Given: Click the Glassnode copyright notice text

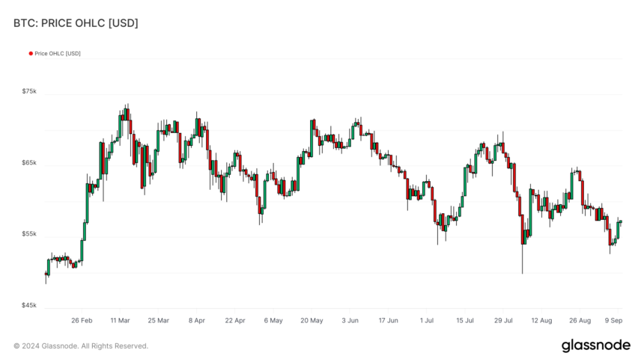Looking at the screenshot, I should [81, 346].
